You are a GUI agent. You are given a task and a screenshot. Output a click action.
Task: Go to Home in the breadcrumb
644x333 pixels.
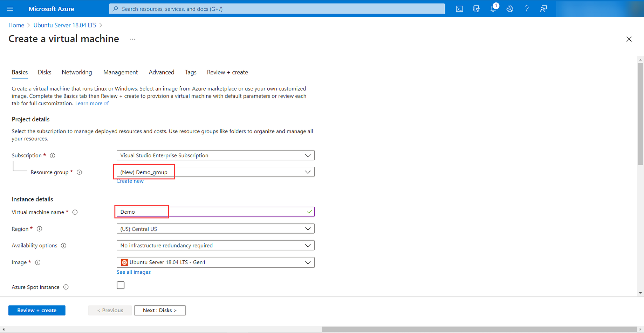(x=16, y=25)
